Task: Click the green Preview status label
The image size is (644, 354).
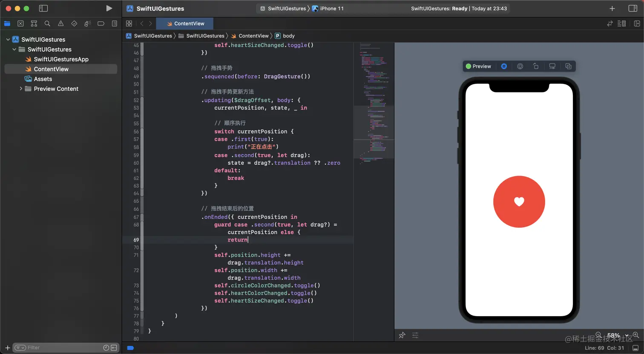Action: coord(478,66)
